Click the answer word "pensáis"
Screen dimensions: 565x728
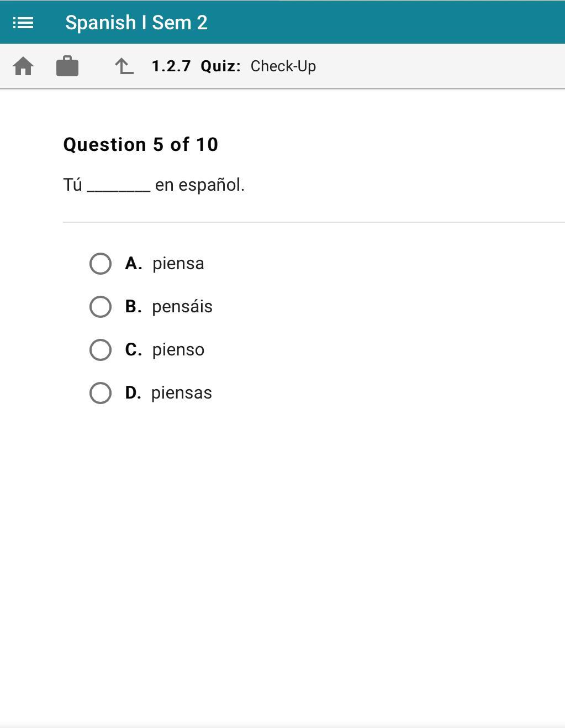point(182,307)
